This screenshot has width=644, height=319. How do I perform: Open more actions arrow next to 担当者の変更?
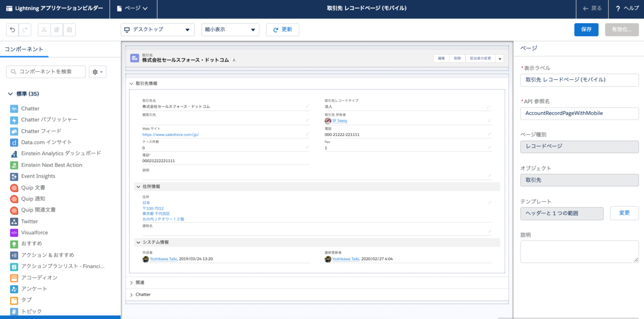(500, 58)
